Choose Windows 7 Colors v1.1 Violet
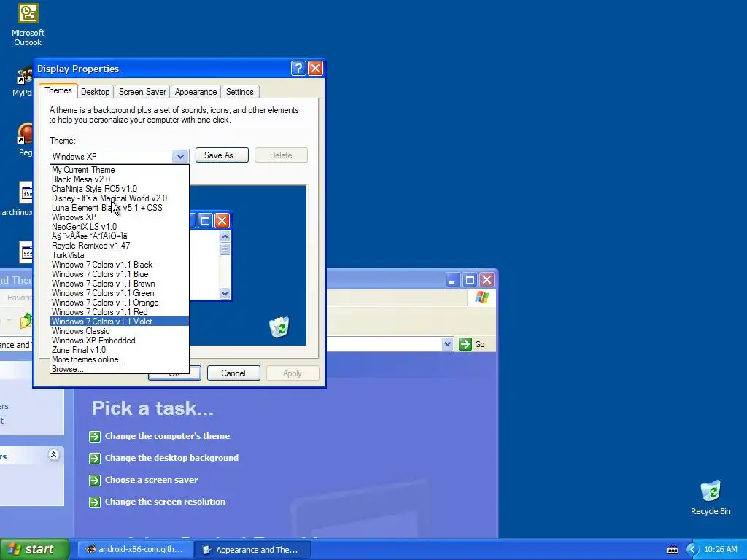This screenshot has width=747, height=560. pos(120,322)
